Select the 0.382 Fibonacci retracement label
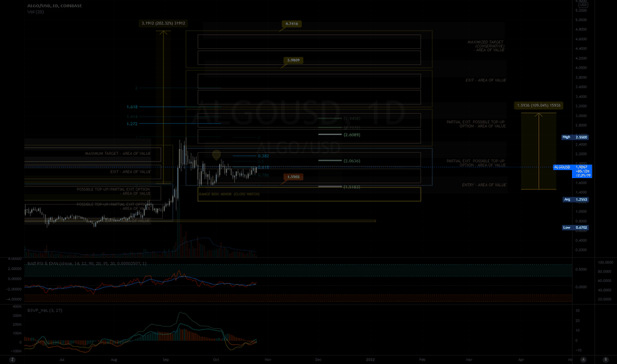 [263, 156]
